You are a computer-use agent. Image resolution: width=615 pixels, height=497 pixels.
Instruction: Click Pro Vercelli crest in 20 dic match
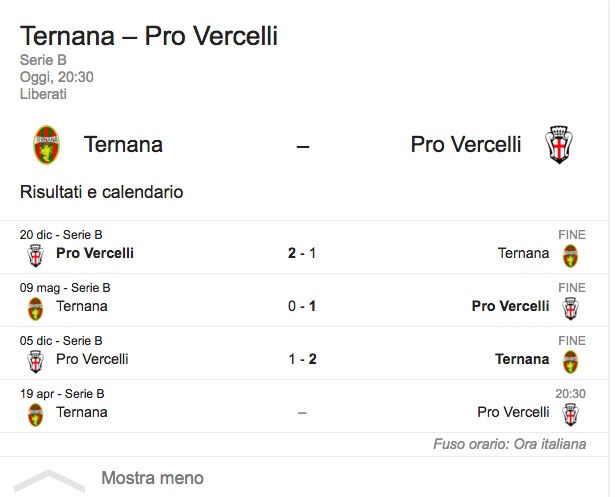tap(36, 255)
